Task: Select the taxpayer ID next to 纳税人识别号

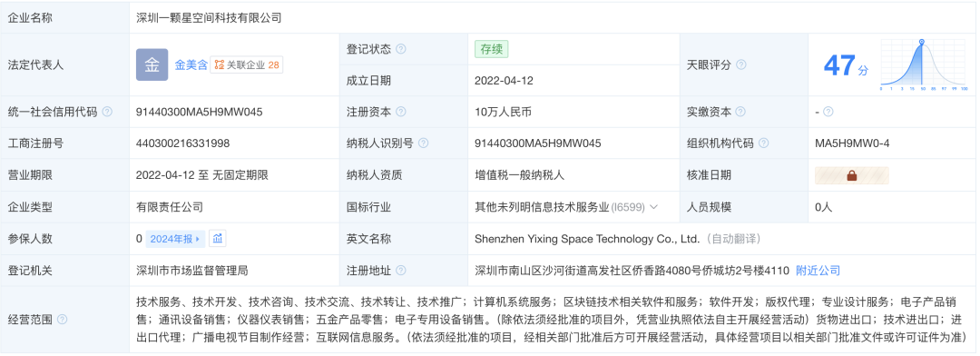Action: [538, 143]
